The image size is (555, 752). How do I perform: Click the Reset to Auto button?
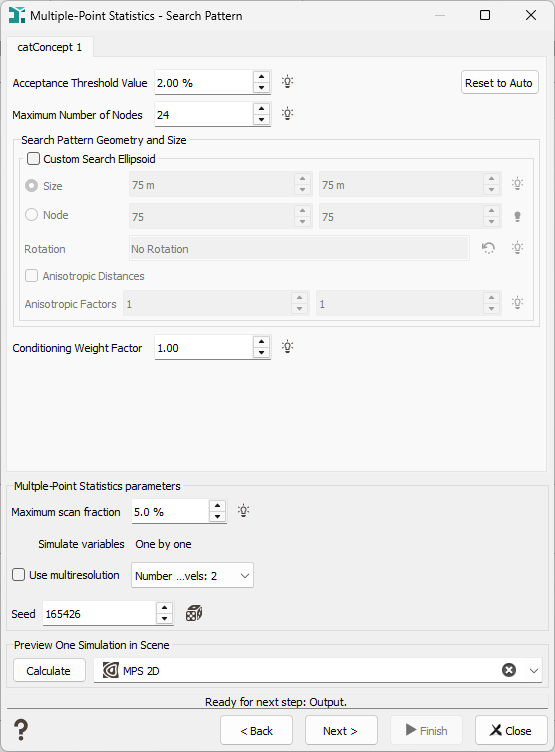click(499, 82)
